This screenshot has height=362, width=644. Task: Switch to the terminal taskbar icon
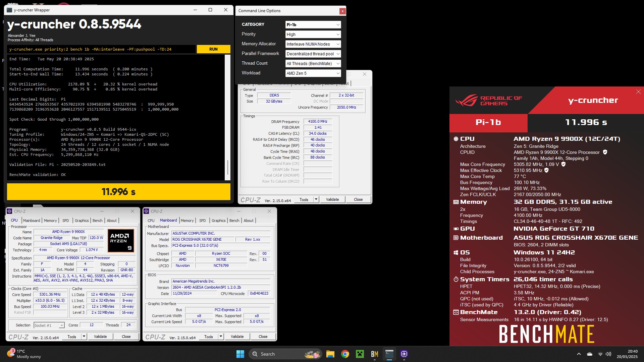[x=389, y=354]
